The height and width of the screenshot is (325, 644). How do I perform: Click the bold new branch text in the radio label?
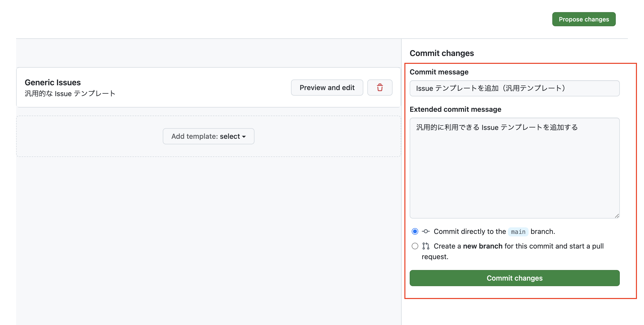click(x=483, y=246)
